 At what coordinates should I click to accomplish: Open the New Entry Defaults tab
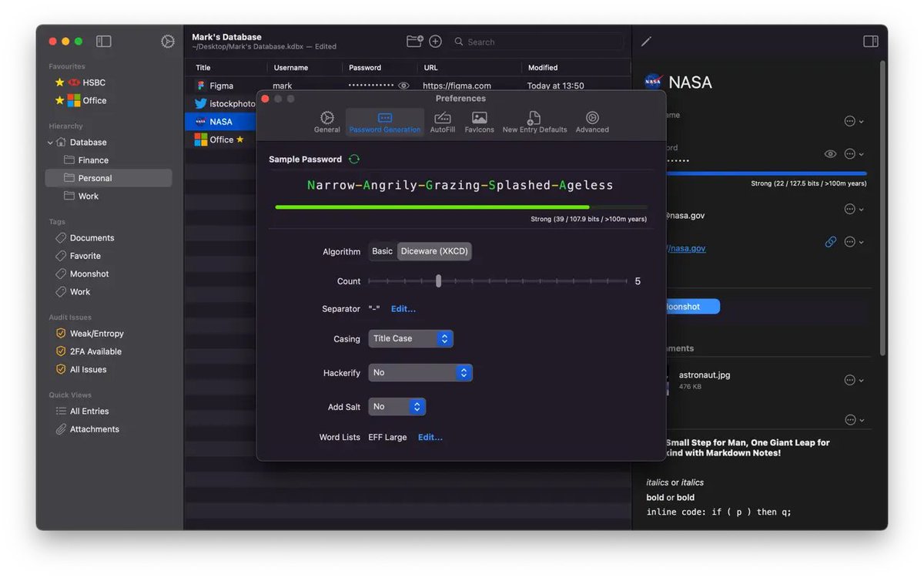(534, 122)
